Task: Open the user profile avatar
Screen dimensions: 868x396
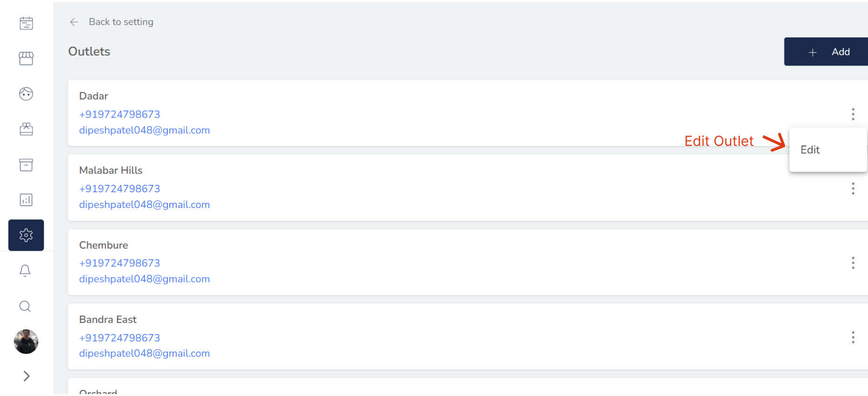Action: pos(26,342)
